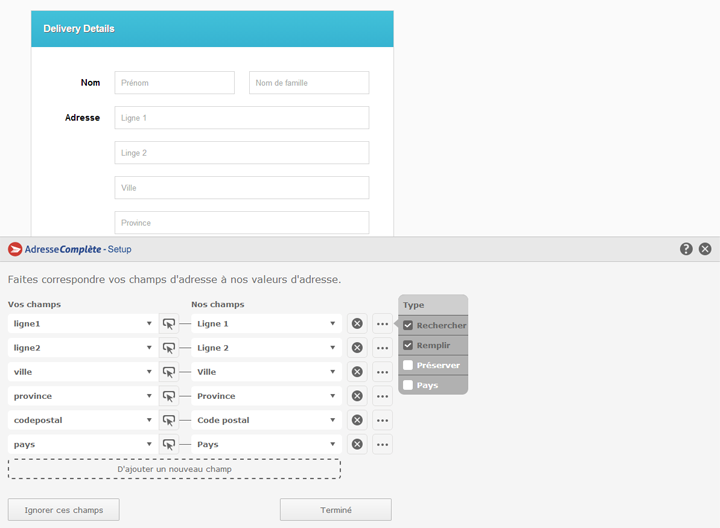Image resolution: width=720 pixels, height=528 pixels.
Task: Click the Terminé button
Action: point(336,510)
